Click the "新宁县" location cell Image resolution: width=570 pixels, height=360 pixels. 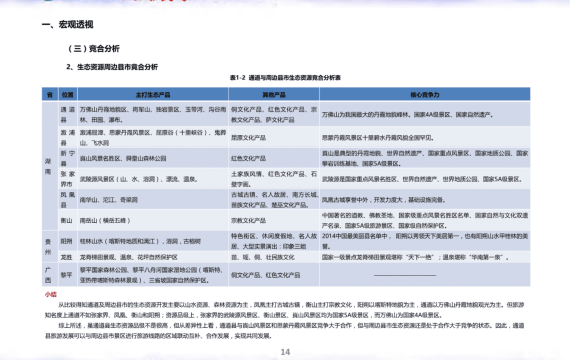pos(68,158)
